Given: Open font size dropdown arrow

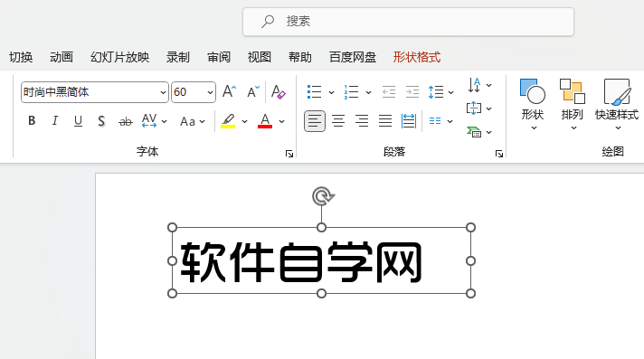Looking at the screenshot, I should point(210,92).
